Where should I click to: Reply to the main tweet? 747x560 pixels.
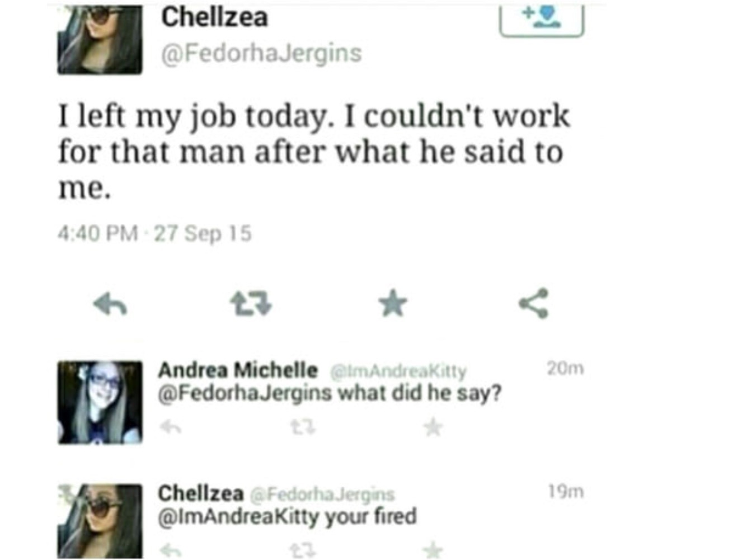click(110, 305)
